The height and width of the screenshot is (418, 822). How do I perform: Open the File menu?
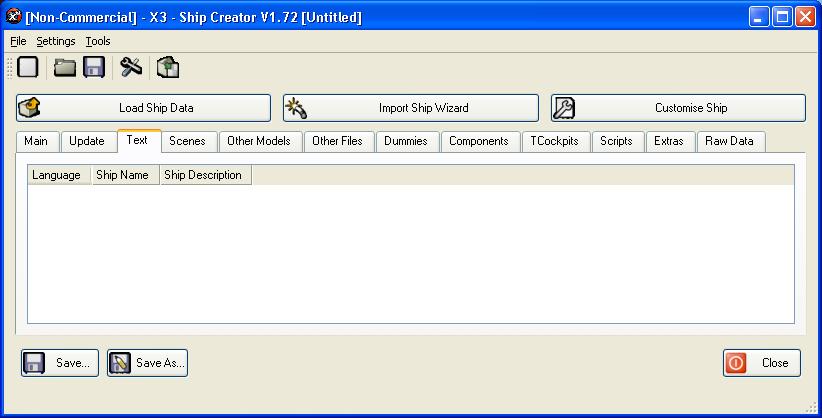(x=18, y=41)
